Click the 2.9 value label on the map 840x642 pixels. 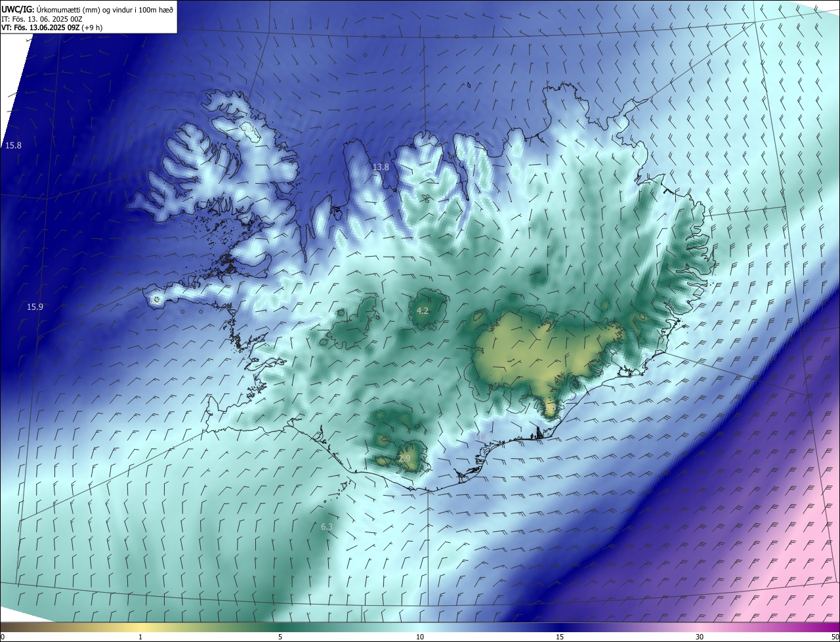pos(404,458)
